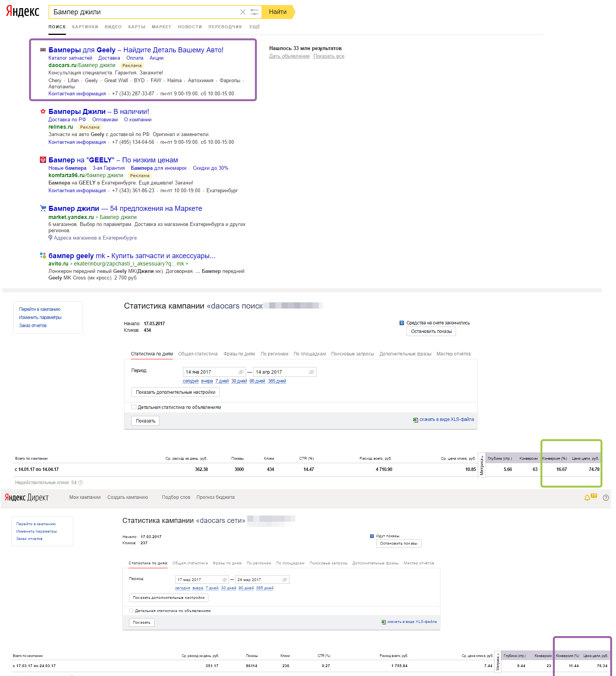Open the start date field 14 янв 2017
This screenshot has height=676, width=616.
[x=214, y=372]
